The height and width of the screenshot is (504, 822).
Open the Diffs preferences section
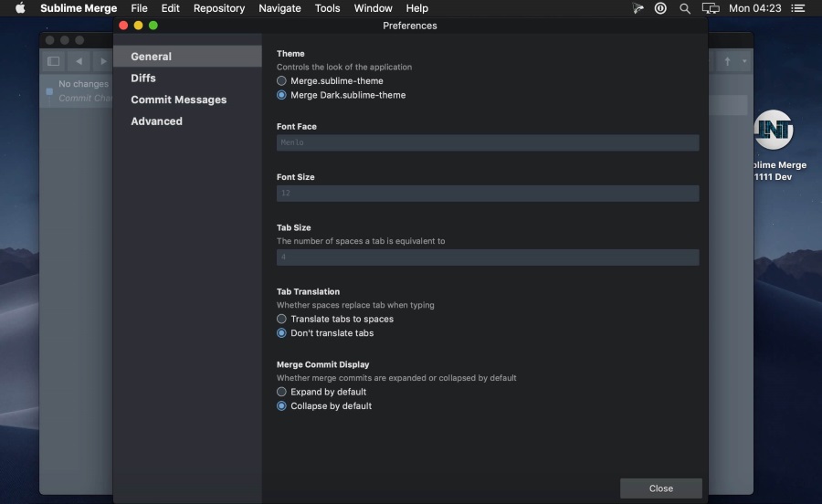click(187, 78)
